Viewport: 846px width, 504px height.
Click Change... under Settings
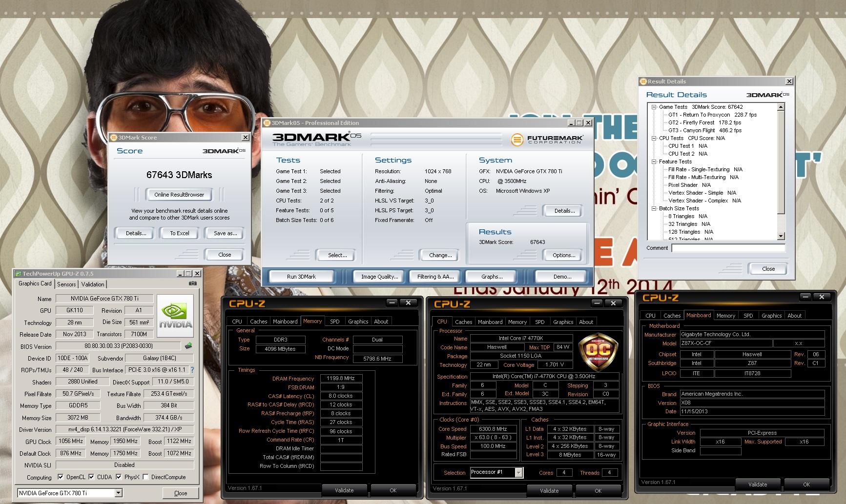(x=440, y=255)
